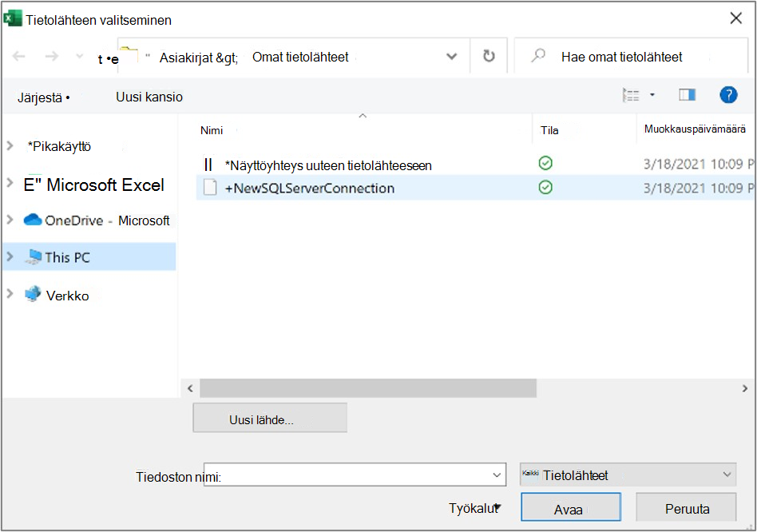Expand the This PC tree node

10,257
